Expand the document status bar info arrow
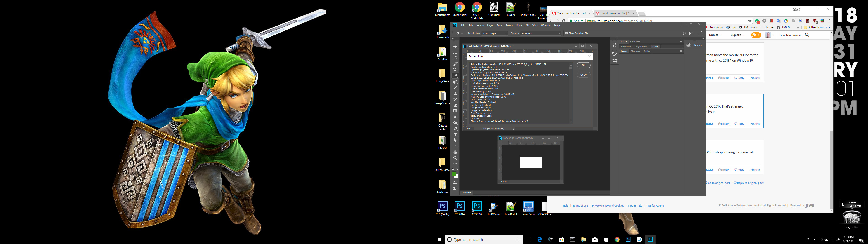 (514, 129)
